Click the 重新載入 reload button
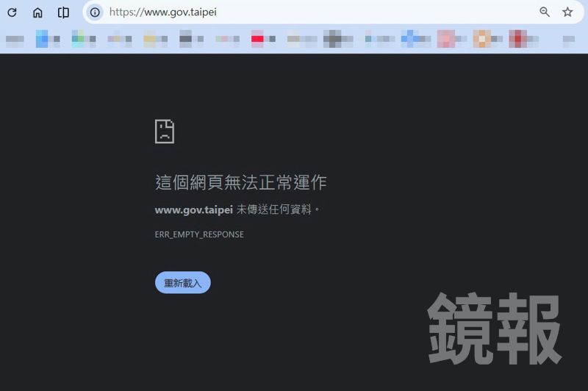 [x=182, y=283]
